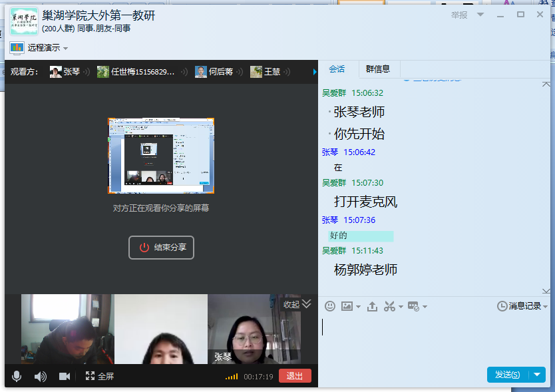Open 消息记录 message history
The height and width of the screenshot is (392, 555).
coord(522,306)
